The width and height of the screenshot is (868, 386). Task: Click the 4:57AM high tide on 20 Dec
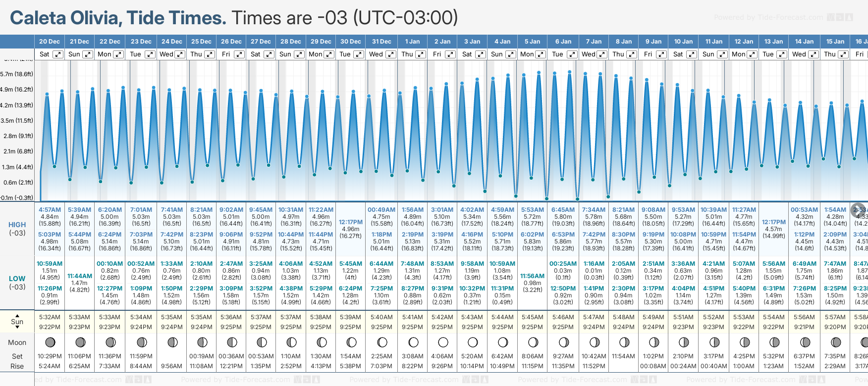50,210
